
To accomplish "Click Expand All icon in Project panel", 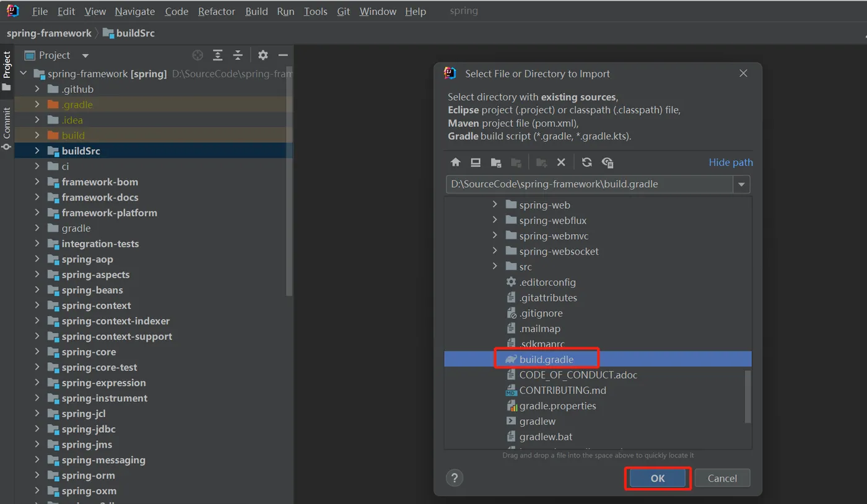I will [x=218, y=55].
